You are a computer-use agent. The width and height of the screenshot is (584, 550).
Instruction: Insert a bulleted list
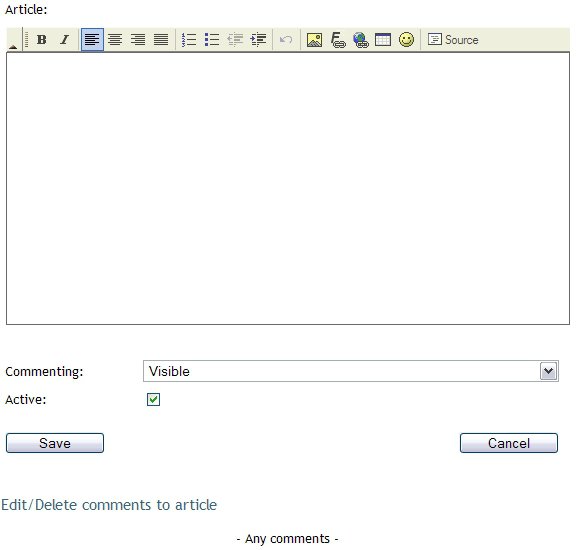click(x=212, y=39)
